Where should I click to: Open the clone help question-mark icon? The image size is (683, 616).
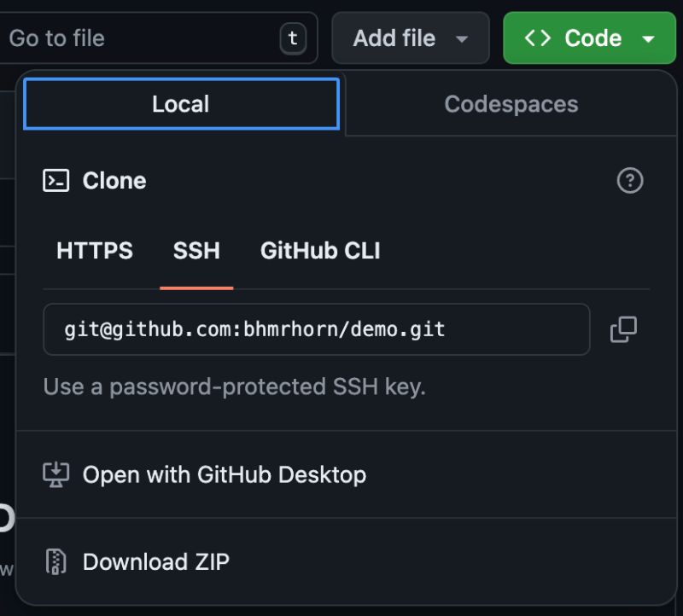(x=630, y=180)
